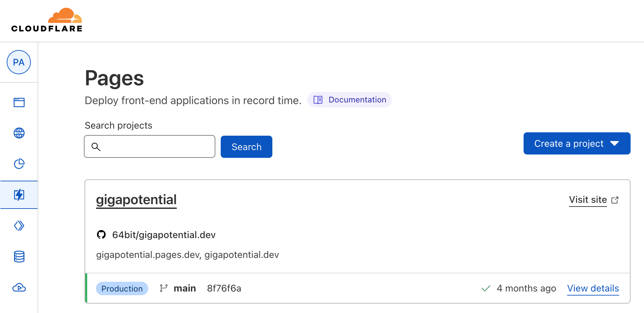Focus the Search projects input field
The width and height of the screenshot is (644, 313).
150,146
